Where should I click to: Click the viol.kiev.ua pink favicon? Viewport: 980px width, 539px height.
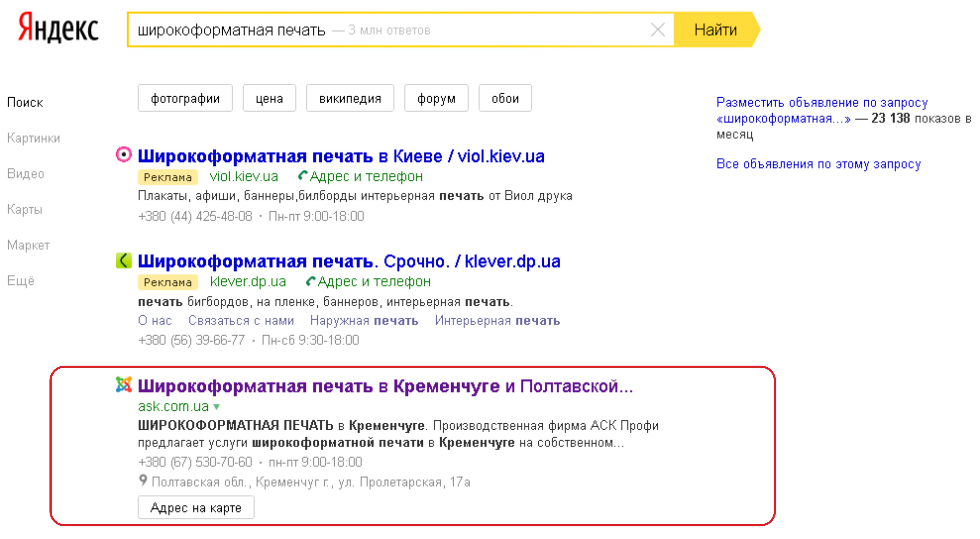pyautogui.click(x=124, y=155)
